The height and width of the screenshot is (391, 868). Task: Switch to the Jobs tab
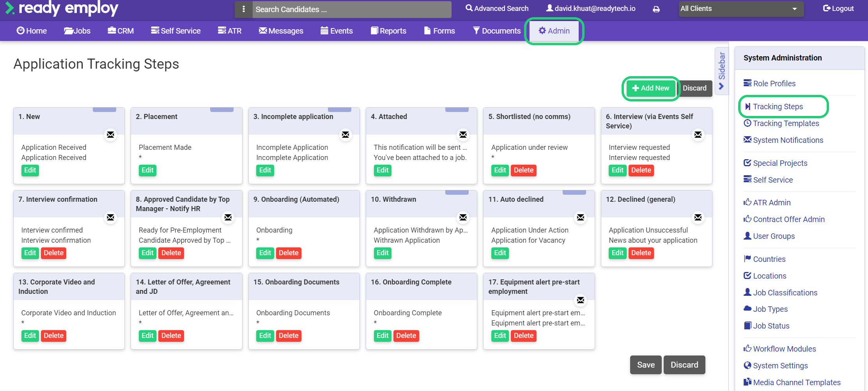tap(77, 31)
